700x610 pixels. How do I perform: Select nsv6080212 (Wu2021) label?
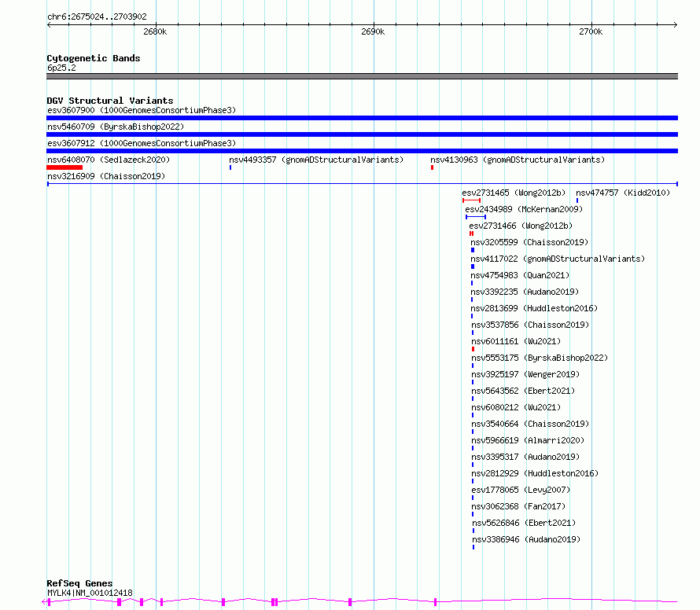[x=516, y=407]
